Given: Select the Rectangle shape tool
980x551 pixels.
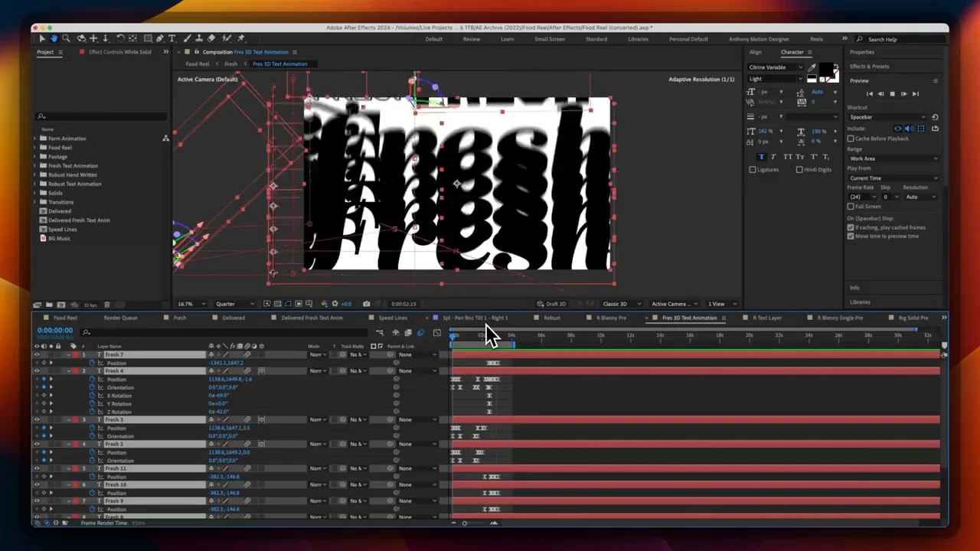Looking at the screenshot, I should pos(148,38).
